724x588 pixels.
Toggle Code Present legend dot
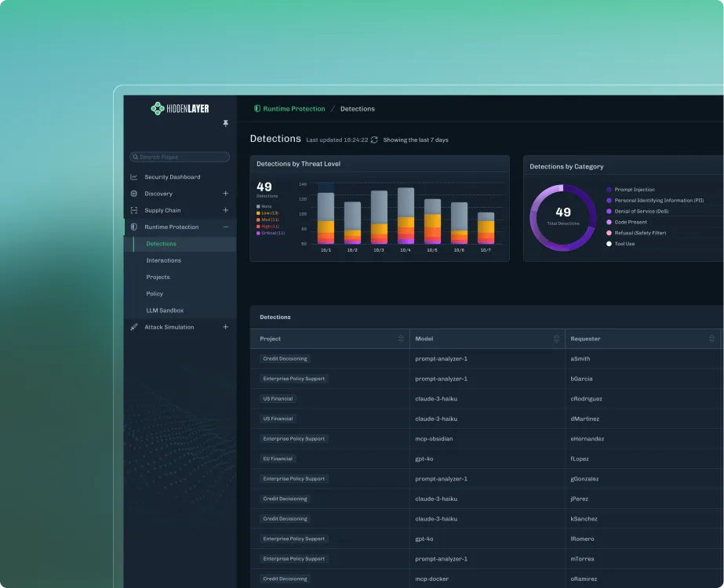(609, 222)
